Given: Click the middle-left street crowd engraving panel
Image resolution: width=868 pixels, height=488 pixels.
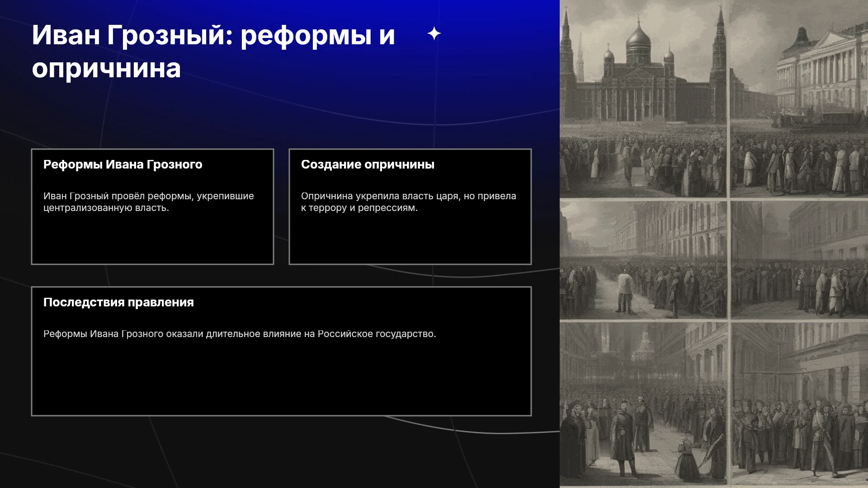Looking at the screenshot, I should pos(643,260).
